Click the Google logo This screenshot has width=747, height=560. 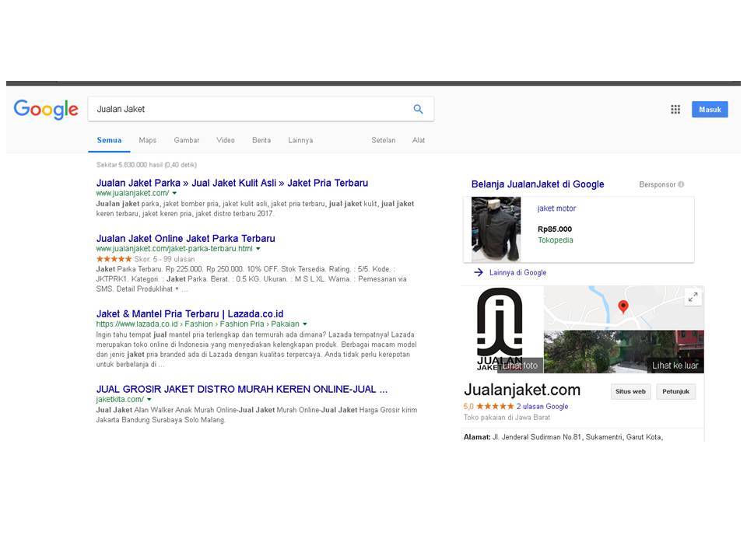pyautogui.click(x=46, y=110)
